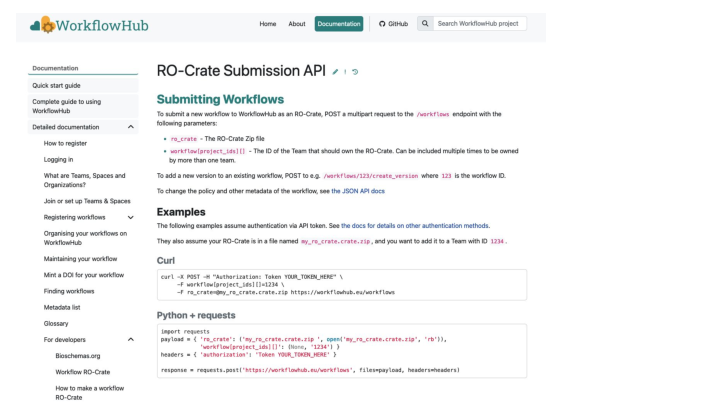Click the search magnifier icon

[425, 23]
